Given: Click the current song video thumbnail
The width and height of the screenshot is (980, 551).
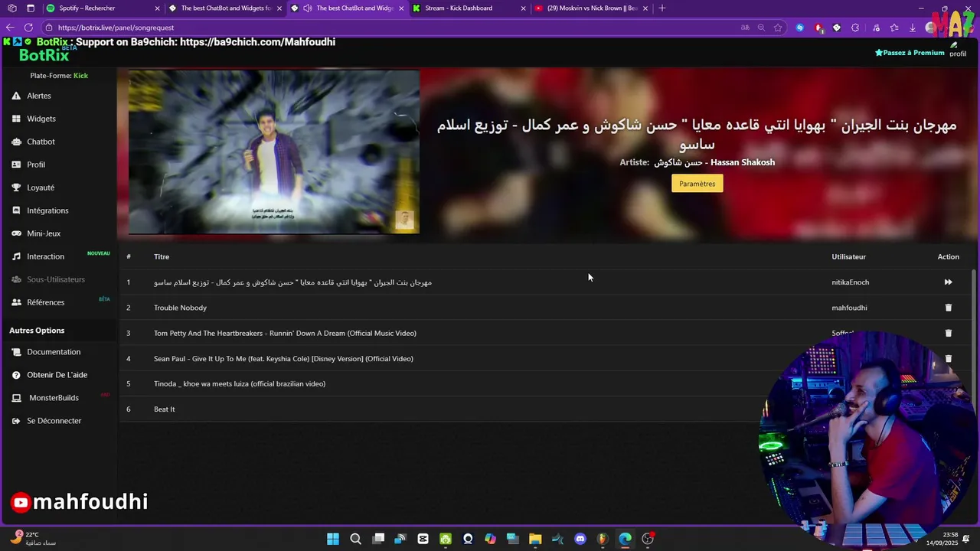Looking at the screenshot, I should point(273,152).
